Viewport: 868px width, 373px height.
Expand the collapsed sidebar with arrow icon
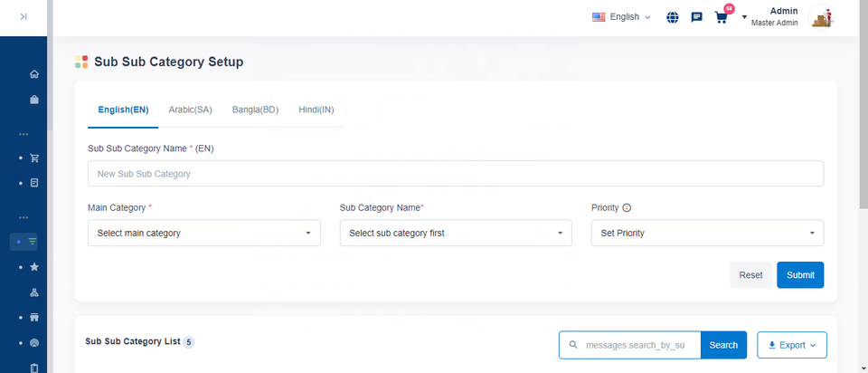pyautogui.click(x=24, y=16)
